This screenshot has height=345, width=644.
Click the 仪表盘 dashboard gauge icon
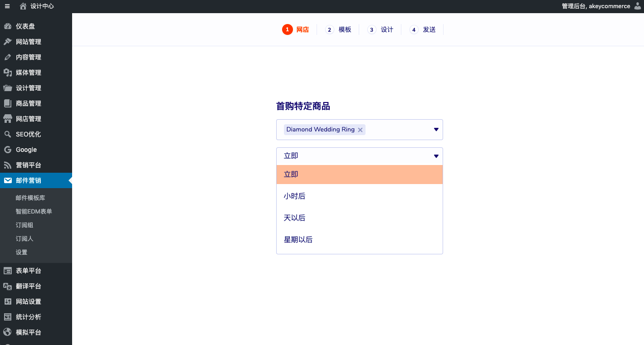click(8, 26)
